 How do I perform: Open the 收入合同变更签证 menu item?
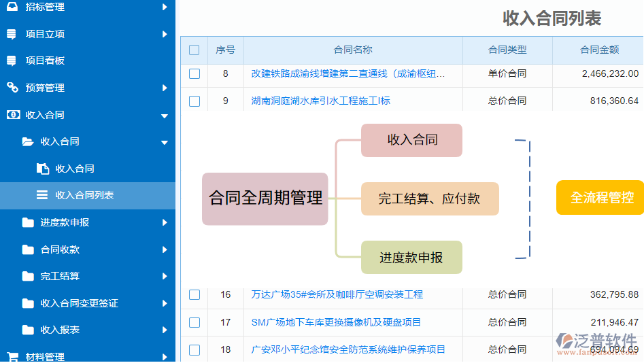coord(79,303)
